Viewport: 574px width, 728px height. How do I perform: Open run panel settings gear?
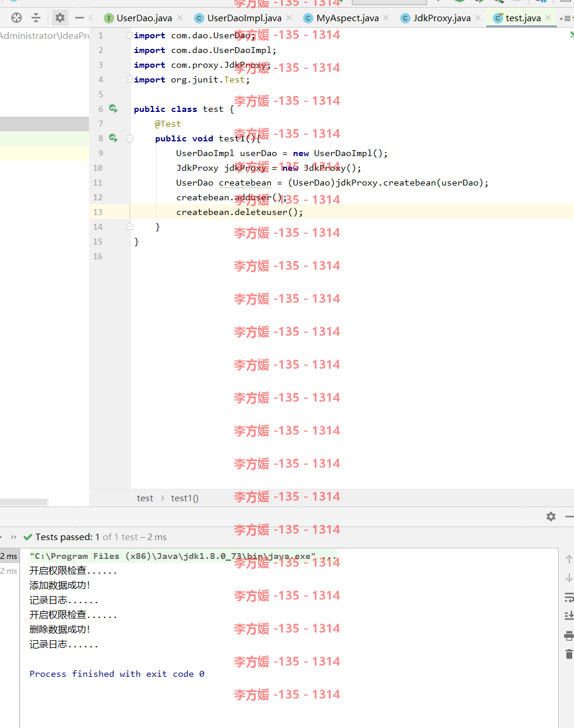(x=551, y=517)
